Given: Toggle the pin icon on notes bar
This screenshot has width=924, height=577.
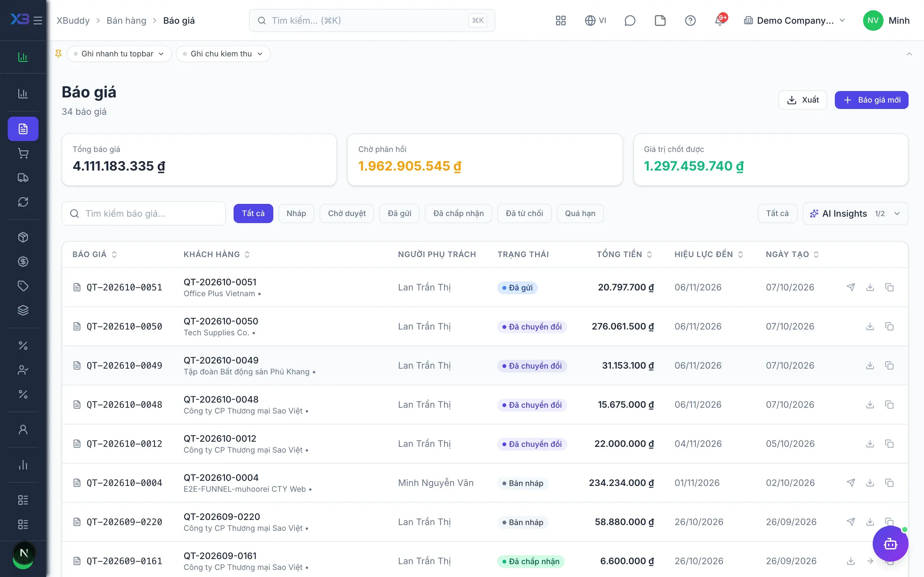Looking at the screenshot, I should (x=58, y=54).
